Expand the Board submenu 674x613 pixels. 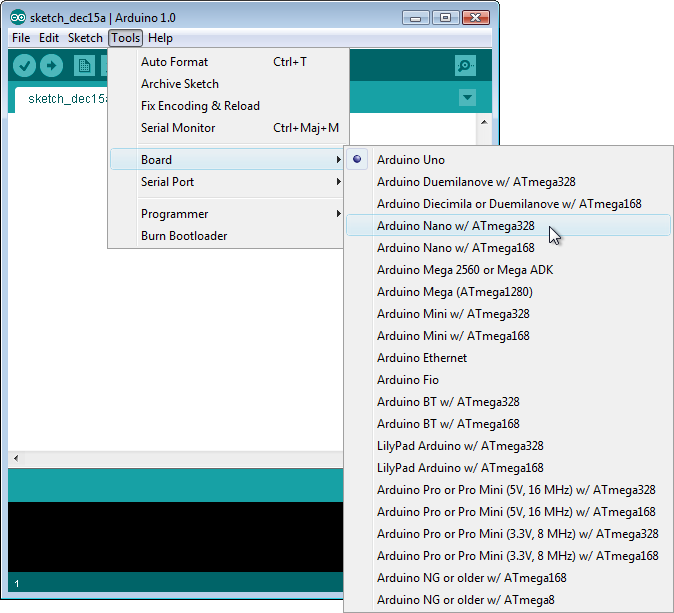click(227, 159)
